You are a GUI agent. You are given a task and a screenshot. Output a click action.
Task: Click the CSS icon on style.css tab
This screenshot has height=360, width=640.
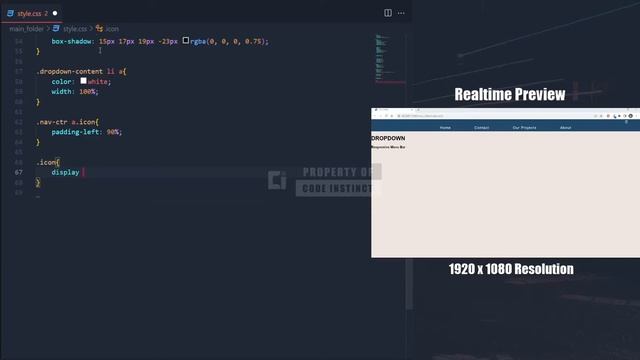(x=11, y=13)
